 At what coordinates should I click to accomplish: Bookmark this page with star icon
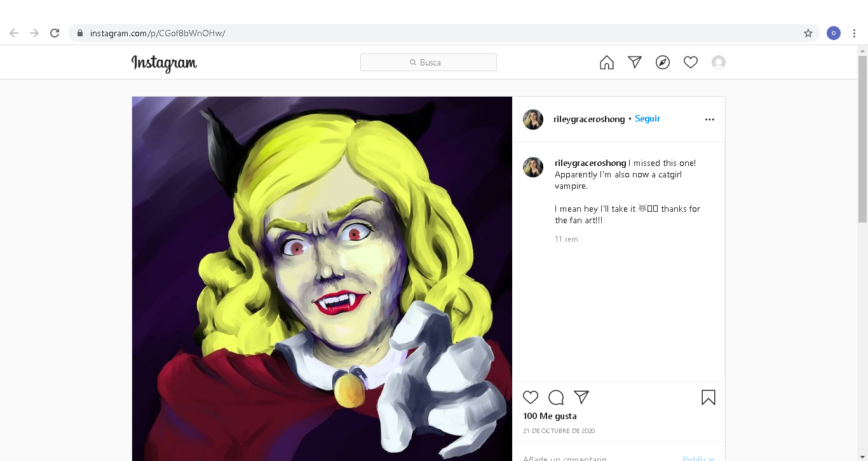click(x=808, y=33)
